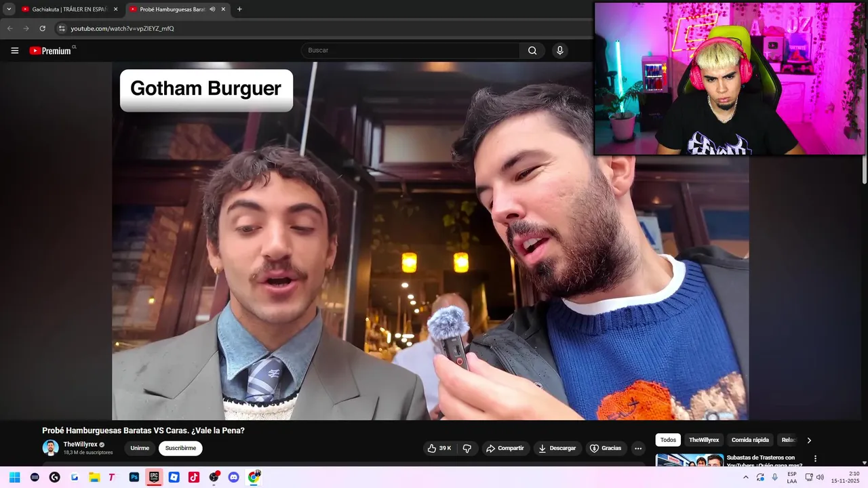
Task: Select TheWillyrex filter chip
Action: (704, 440)
